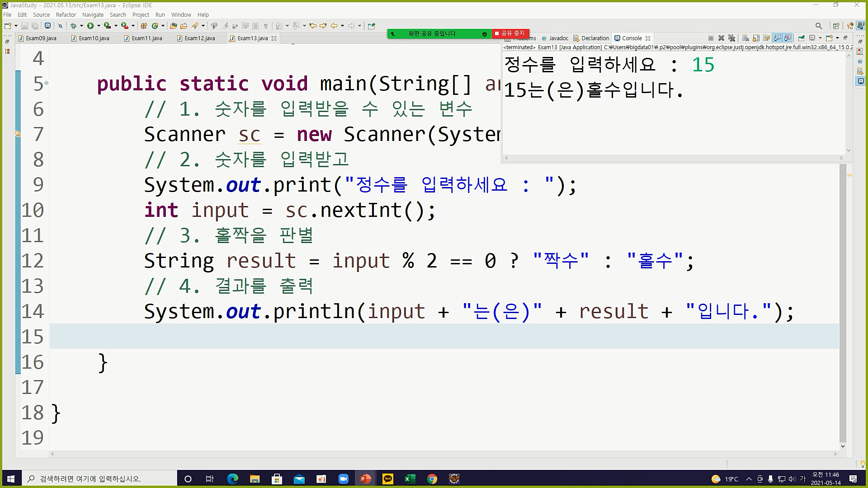Viewport: 868px width, 488px height.
Task: Click the Pin Console icon
Action: [x=801, y=38]
